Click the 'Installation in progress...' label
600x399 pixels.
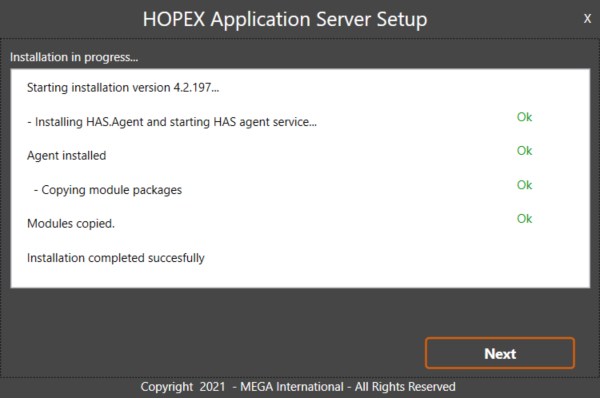pos(74,57)
